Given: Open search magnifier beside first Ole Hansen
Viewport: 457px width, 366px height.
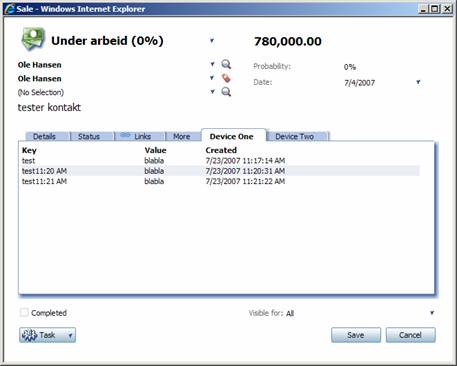Looking at the screenshot, I should [x=226, y=64].
